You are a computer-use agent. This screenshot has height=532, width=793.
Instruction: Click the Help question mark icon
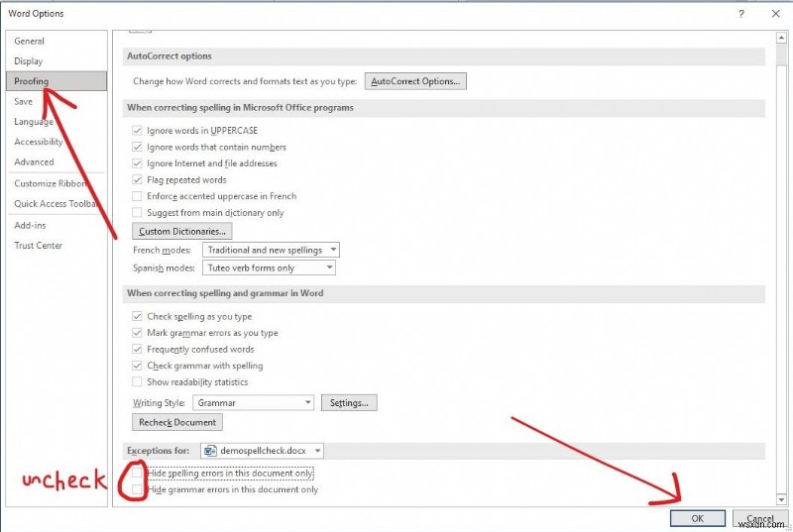pos(740,14)
